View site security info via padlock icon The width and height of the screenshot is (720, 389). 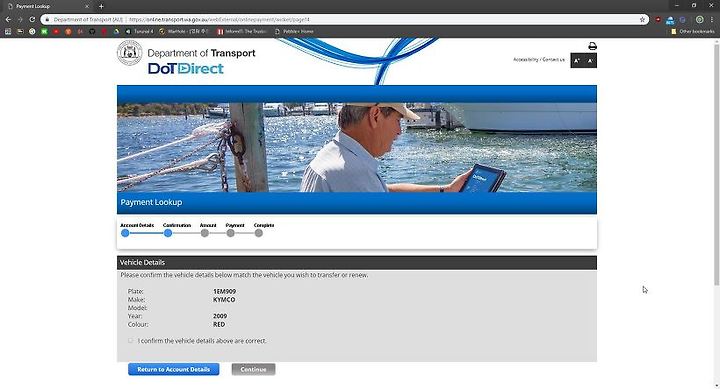click(47, 20)
